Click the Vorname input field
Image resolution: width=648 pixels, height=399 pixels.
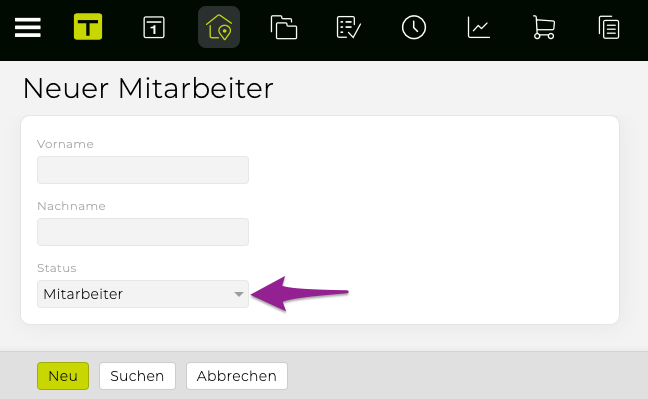[143, 170]
